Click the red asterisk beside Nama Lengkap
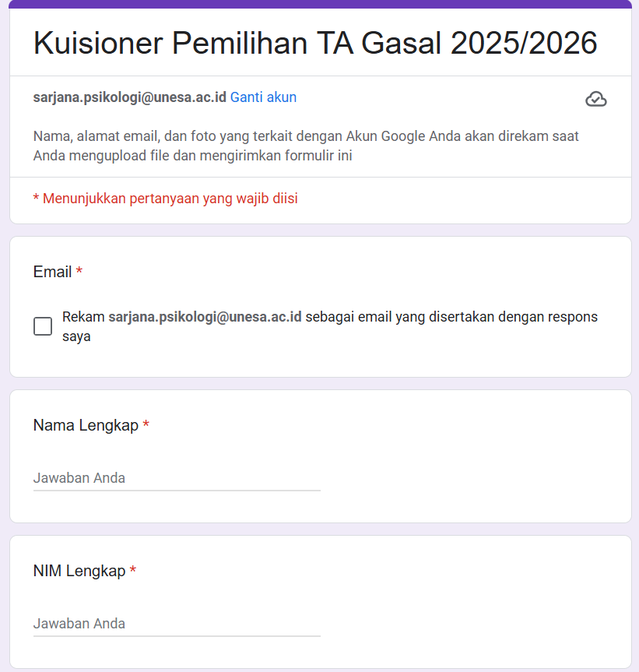The image size is (639, 672). click(146, 425)
